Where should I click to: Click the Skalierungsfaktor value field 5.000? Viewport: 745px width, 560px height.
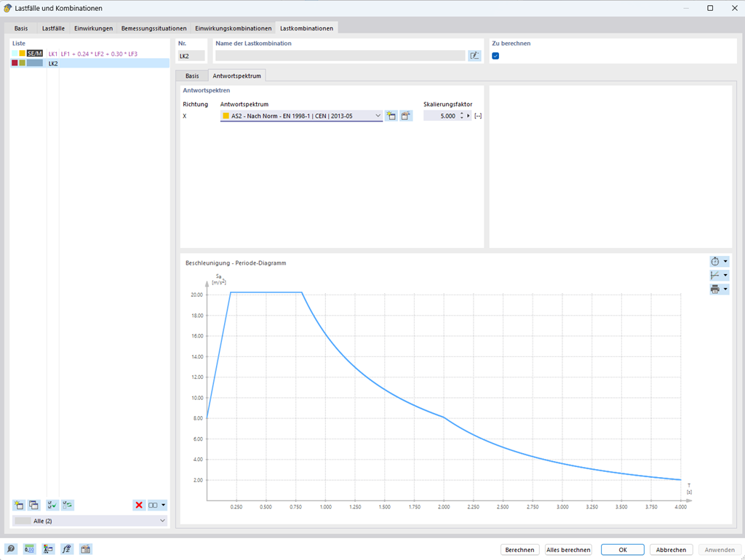(441, 116)
